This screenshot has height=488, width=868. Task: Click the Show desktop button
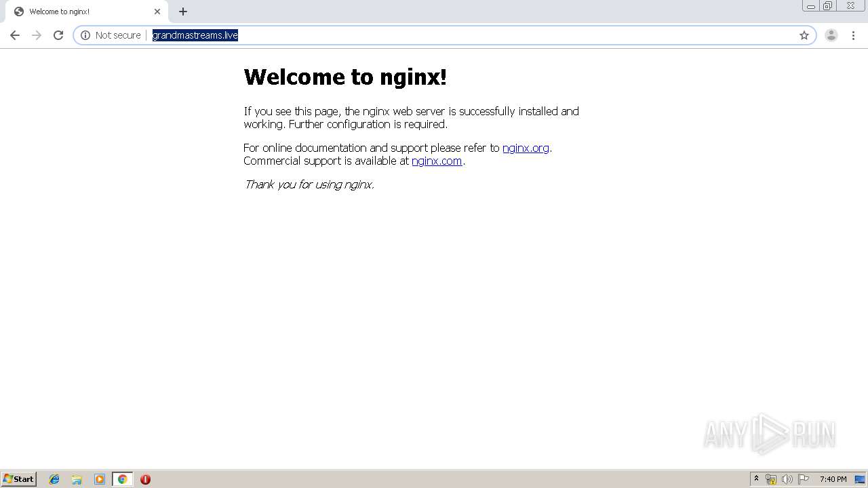(x=860, y=479)
